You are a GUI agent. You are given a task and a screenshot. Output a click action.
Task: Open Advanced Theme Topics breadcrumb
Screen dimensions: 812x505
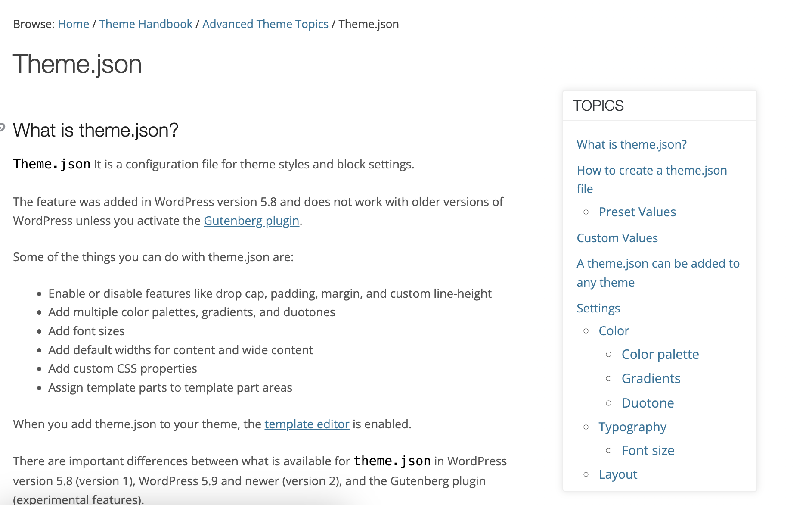266,24
